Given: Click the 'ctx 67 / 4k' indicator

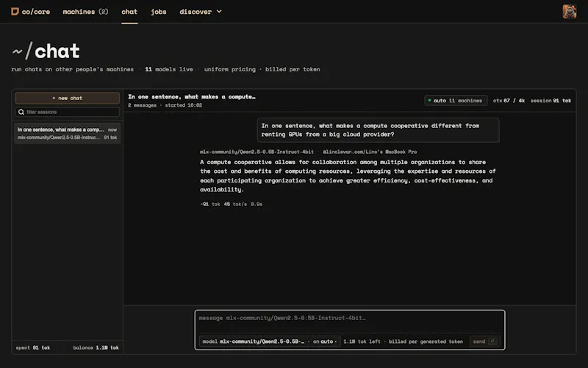Looking at the screenshot, I should (509, 100).
